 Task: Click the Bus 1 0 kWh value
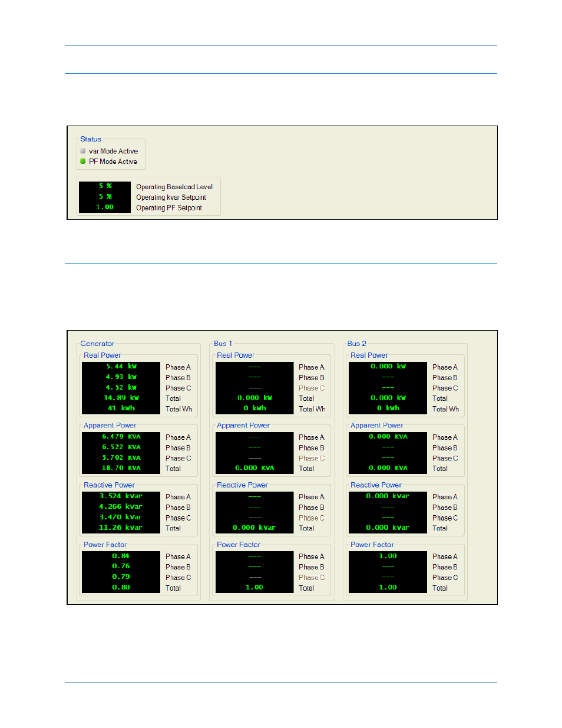tap(254, 409)
